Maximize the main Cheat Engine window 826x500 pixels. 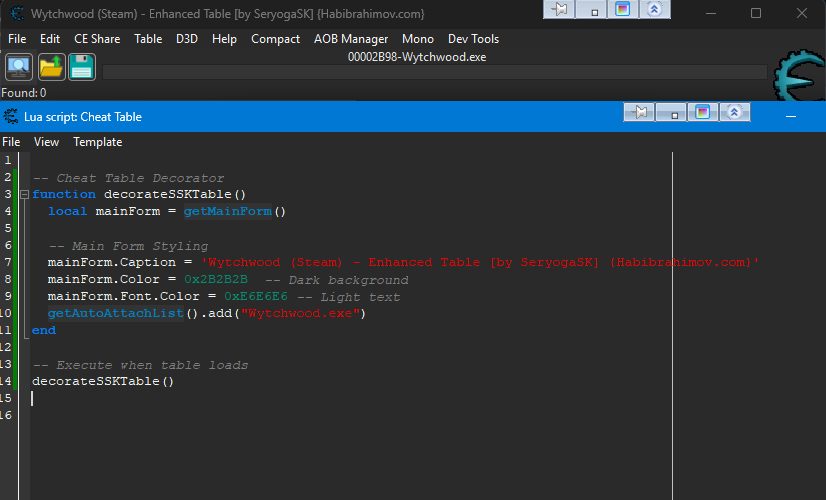coord(756,13)
